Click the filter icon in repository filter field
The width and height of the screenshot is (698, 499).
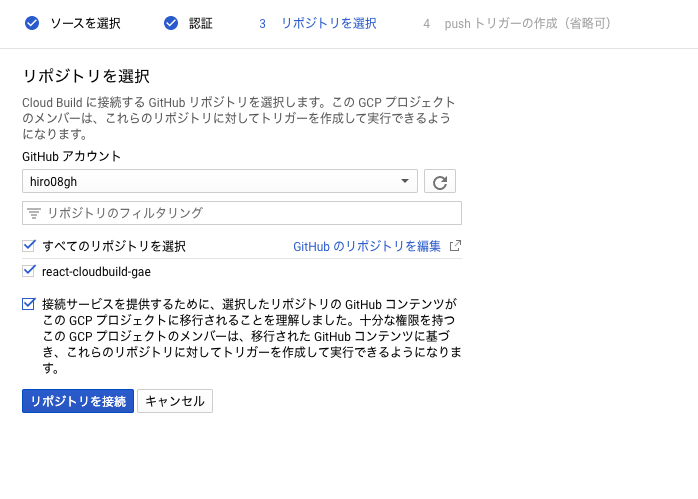pos(34,213)
